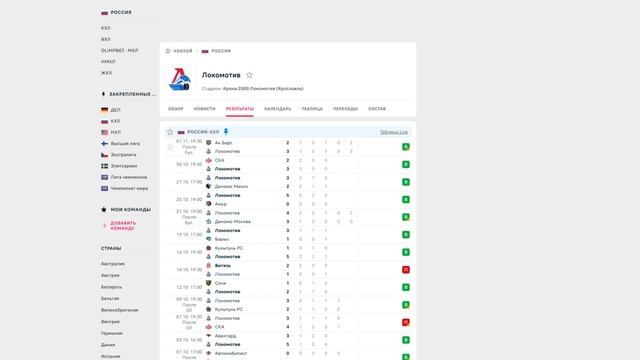Click green win badge for Ак Барс match
Screen dimensions: 640x360
click(406, 147)
